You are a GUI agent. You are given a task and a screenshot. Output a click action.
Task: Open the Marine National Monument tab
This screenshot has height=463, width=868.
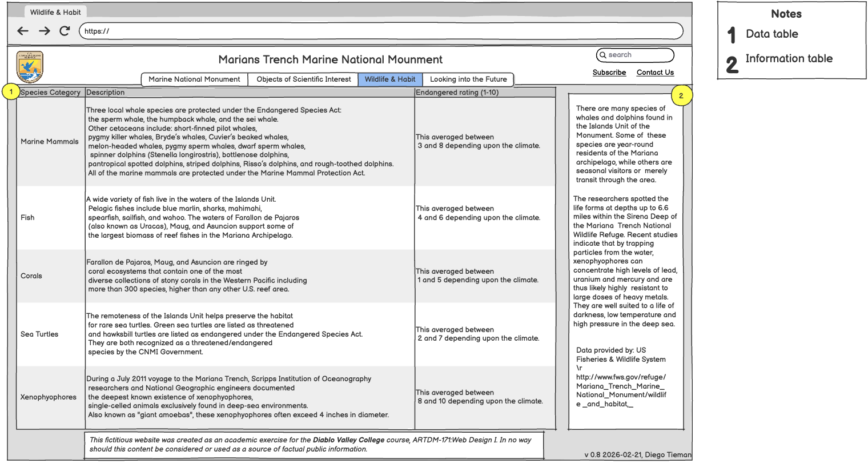click(194, 79)
